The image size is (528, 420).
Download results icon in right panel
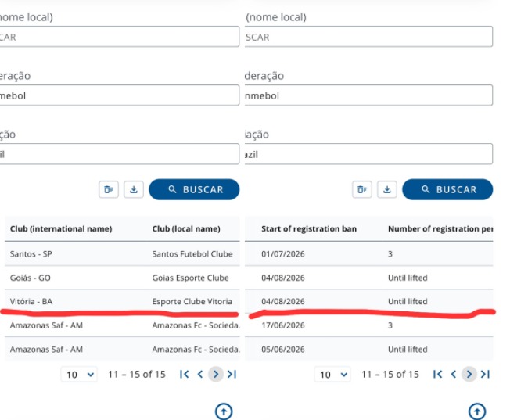point(387,189)
